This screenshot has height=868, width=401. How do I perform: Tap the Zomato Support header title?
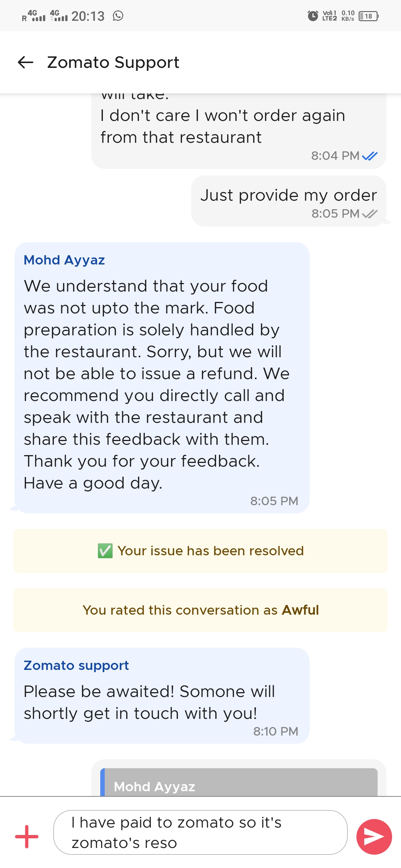coord(113,62)
